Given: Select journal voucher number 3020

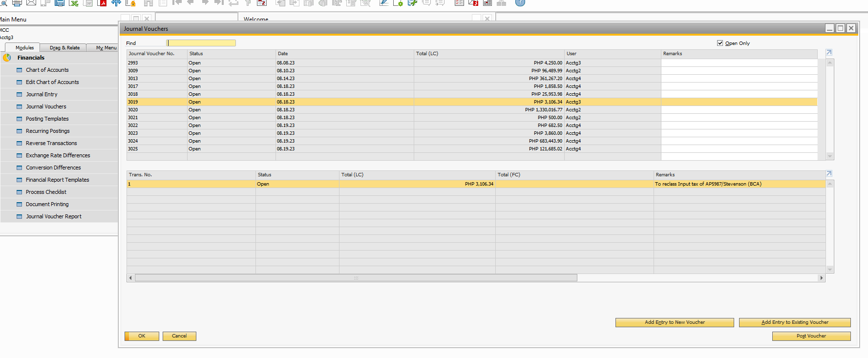Looking at the screenshot, I should coord(157,110).
